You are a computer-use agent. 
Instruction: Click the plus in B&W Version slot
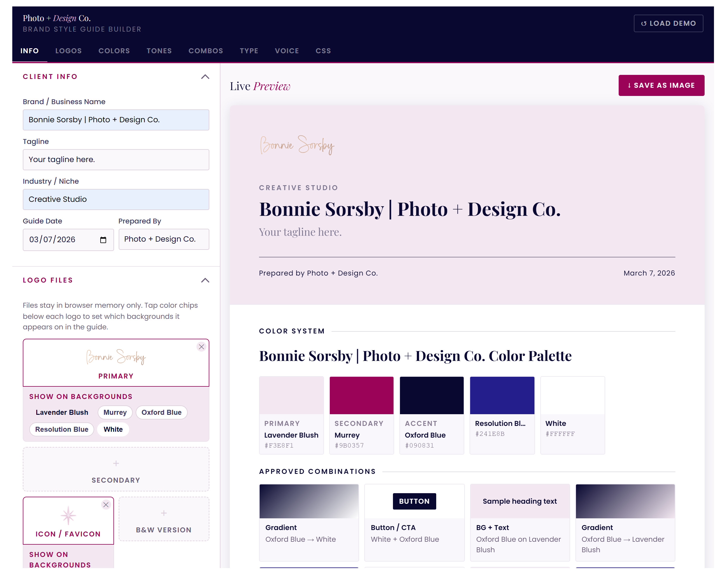pyautogui.click(x=164, y=513)
